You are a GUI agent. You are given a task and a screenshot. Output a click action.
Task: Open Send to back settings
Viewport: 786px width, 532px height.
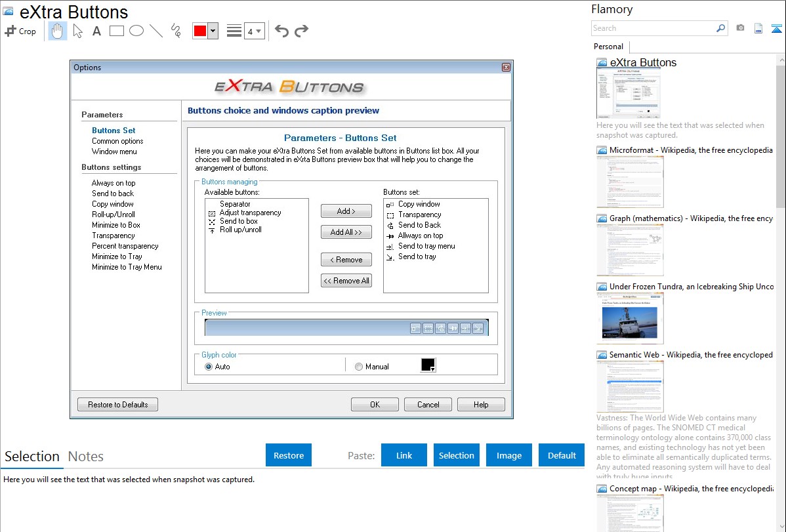pyautogui.click(x=113, y=194)
